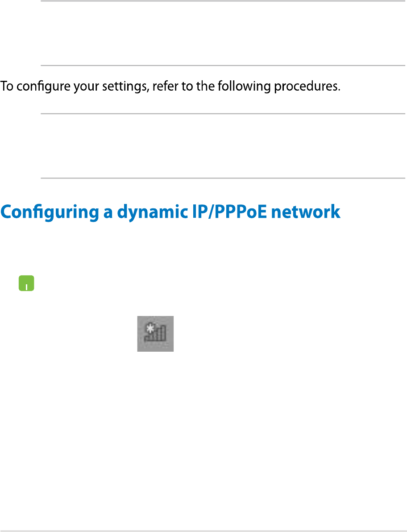Click the sentence "To configure your settings"

tap(171, 87)
